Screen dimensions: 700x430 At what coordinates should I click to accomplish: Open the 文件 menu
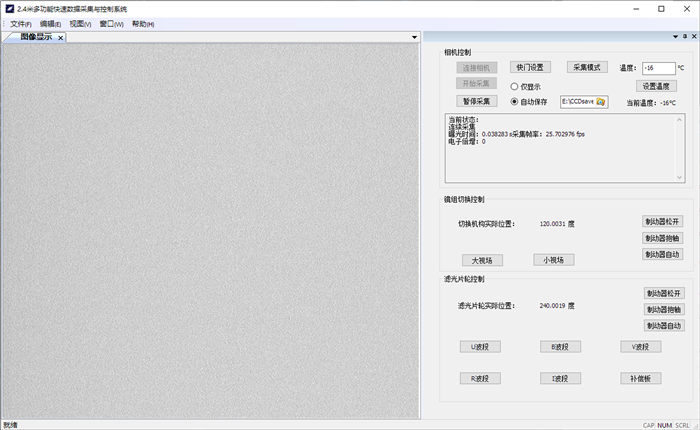click(20, 23)
